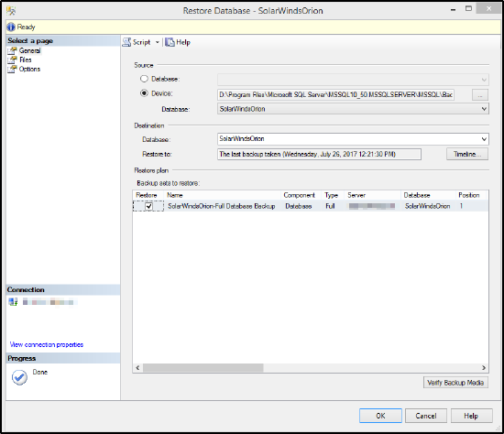
Task: Close the Restore Database window
Action: (488, 8)
